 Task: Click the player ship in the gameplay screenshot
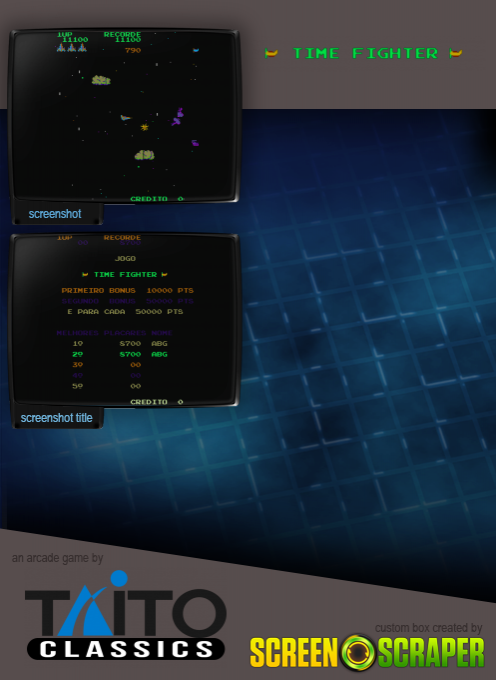click(125, 117)
